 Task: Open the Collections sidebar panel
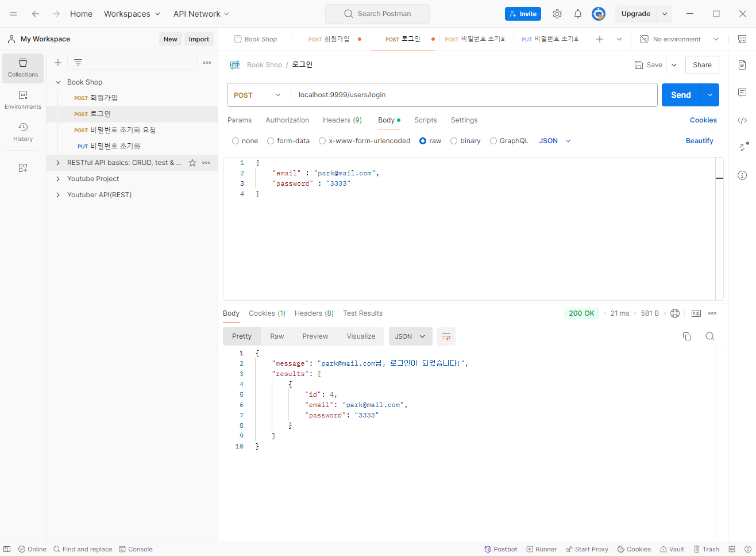pos(23,68)
